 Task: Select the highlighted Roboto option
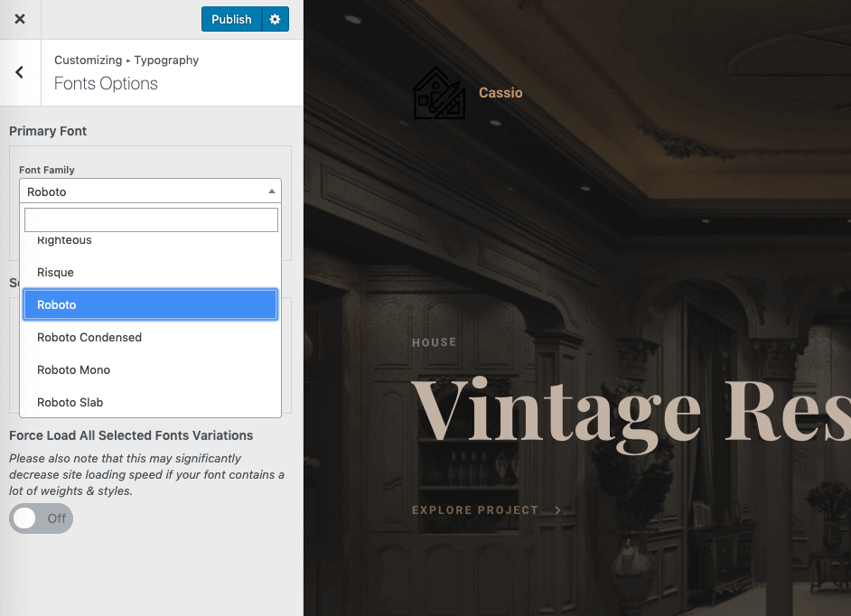tap(150, 305)
